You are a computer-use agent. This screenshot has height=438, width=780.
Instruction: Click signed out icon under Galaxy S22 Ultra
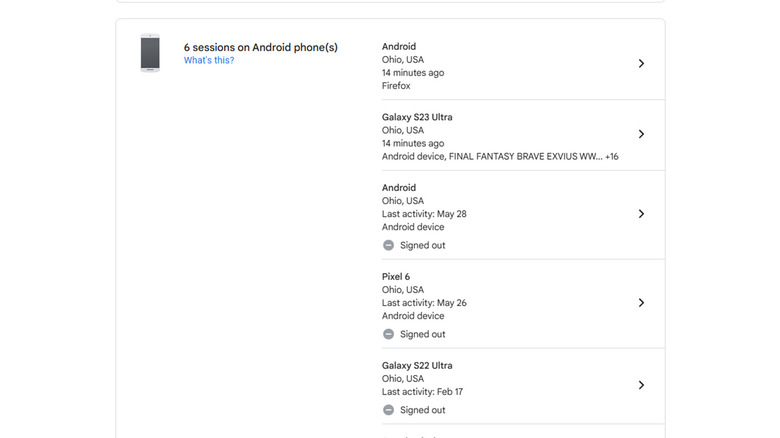(x=389, y=410)
